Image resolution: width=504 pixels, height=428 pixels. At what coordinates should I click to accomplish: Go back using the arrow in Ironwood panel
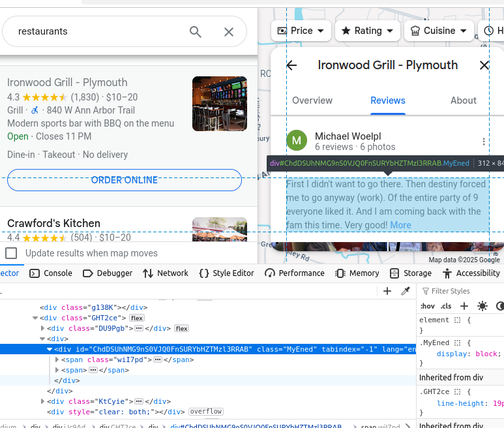[291, 65]
